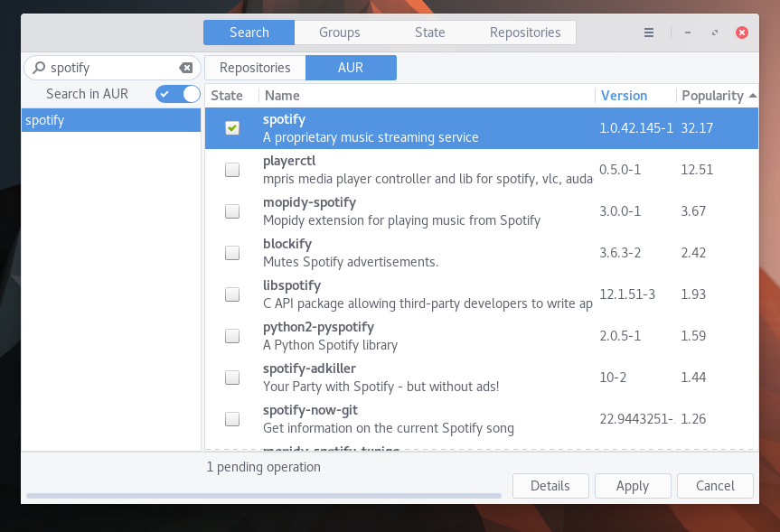Click the spotify search input field
Image resolution: width=780 pixels, height=532 pixels.
112,68
